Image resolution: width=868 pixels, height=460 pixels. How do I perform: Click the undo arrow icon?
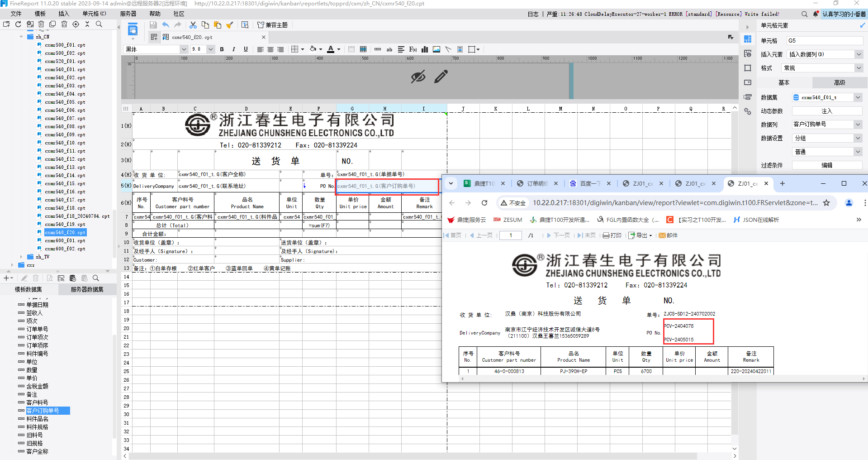166,25
